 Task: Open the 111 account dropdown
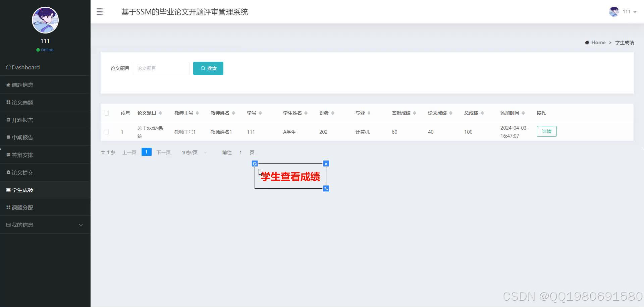(627, 11)
